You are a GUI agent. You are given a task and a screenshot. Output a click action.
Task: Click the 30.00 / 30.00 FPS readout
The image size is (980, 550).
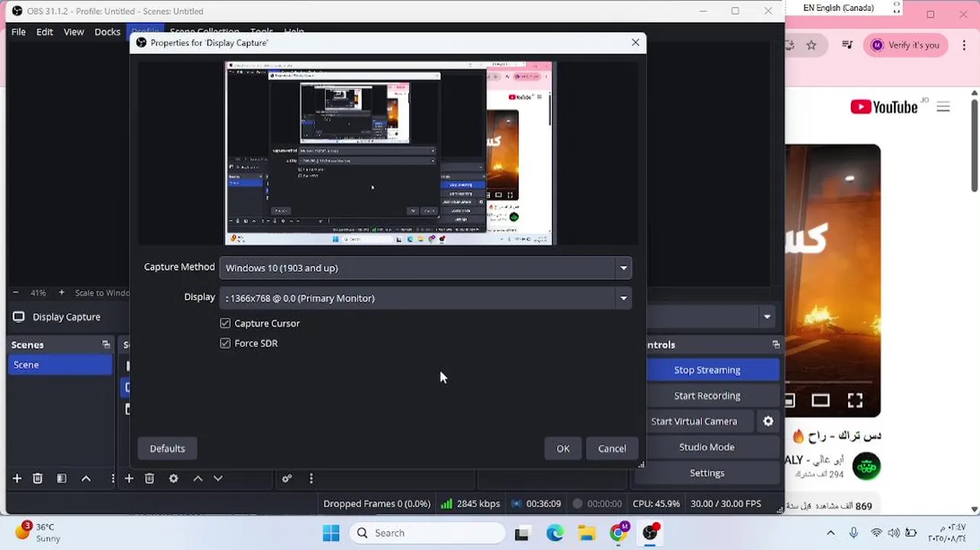coord(726,503)
